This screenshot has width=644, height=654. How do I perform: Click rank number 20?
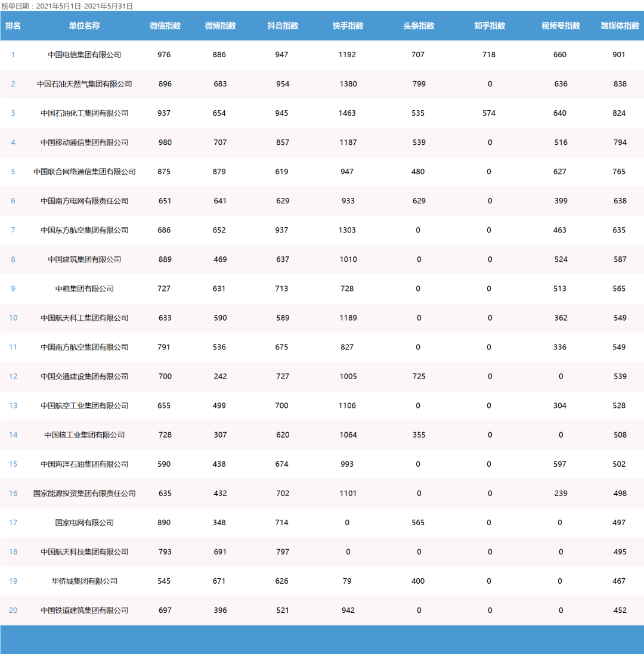click(13, 610)
